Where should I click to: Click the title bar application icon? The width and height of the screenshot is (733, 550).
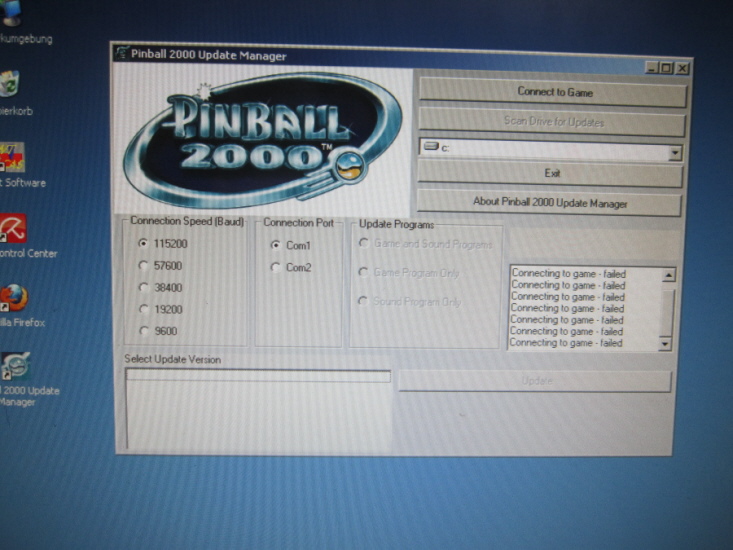(122, 53)
